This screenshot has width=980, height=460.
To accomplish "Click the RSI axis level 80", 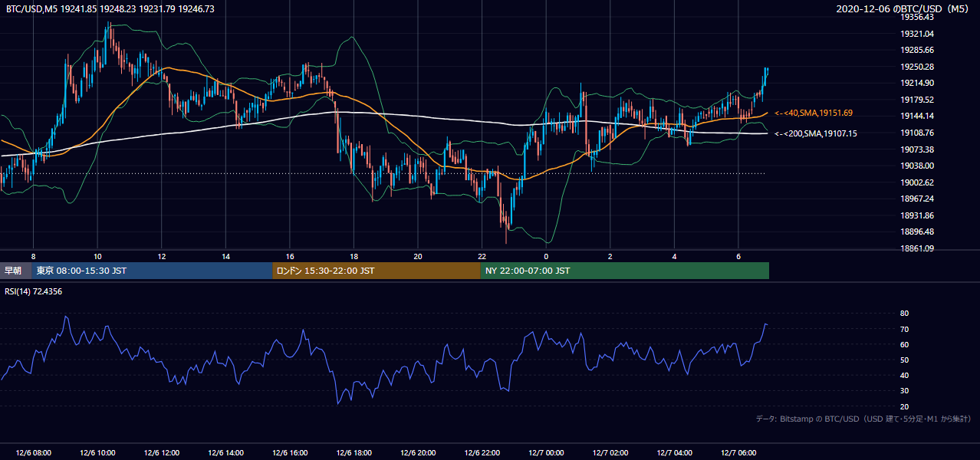I will point(904,314).
